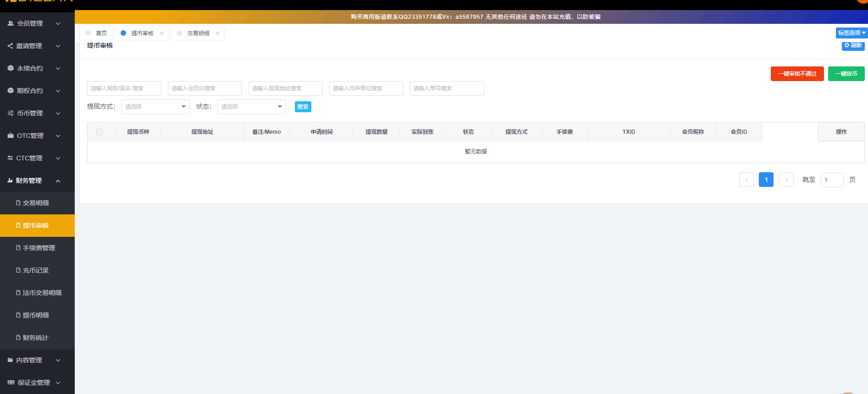Click the 会员管理 people icon in sidebar
The width and height of the screenshot is (868, 394).
pyautogui.click(x=11, y=23)
